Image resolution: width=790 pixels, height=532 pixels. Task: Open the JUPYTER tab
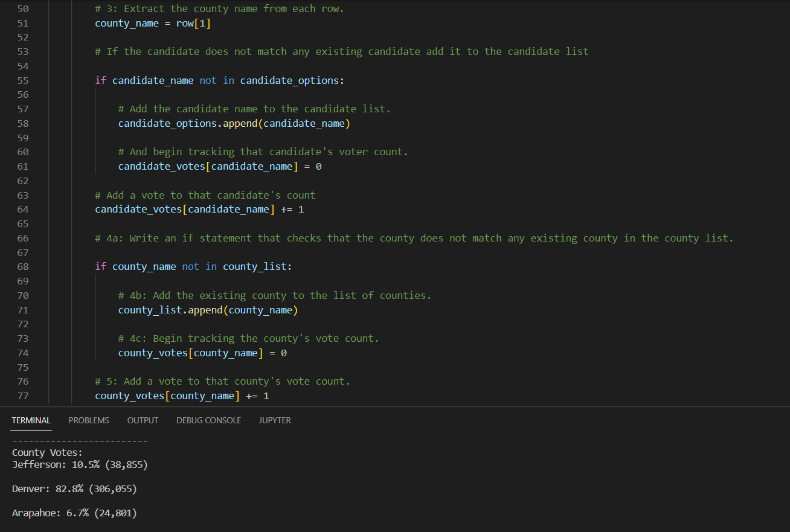tap(274, 420)
